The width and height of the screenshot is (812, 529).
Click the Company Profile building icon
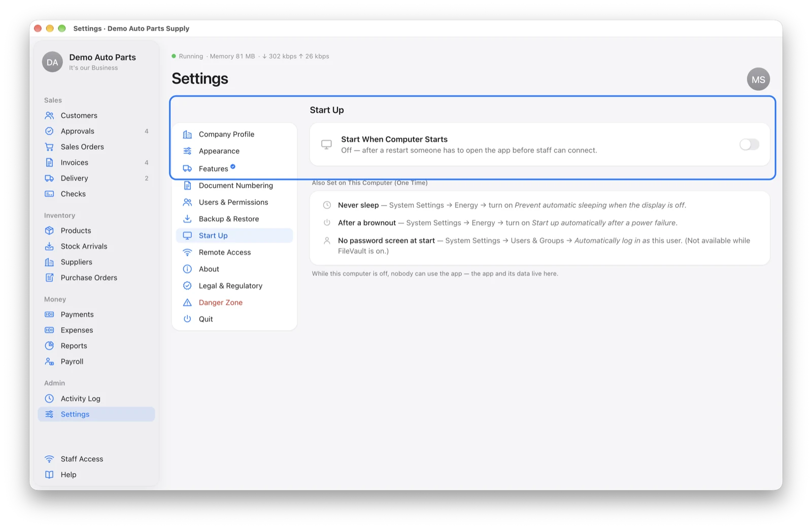pos(187,134)
